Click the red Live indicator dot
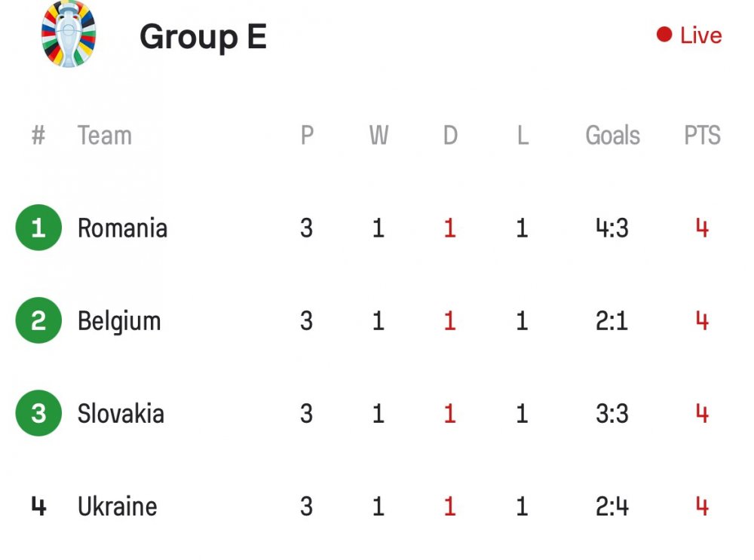 point(664,35)
